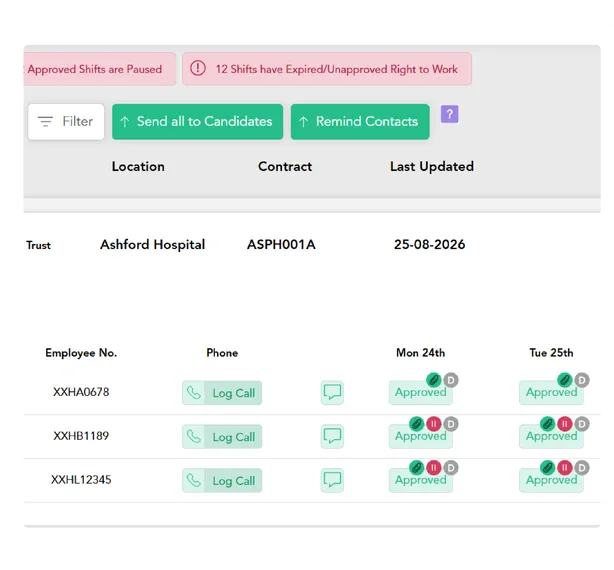
Task: Select employee number XXHB1189
Action: click(x=81, y=436)
